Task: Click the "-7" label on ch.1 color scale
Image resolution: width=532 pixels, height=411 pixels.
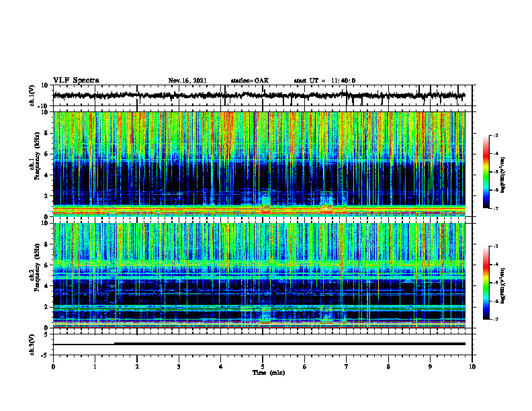Action: pyautogui.click(x=496, y=208)
